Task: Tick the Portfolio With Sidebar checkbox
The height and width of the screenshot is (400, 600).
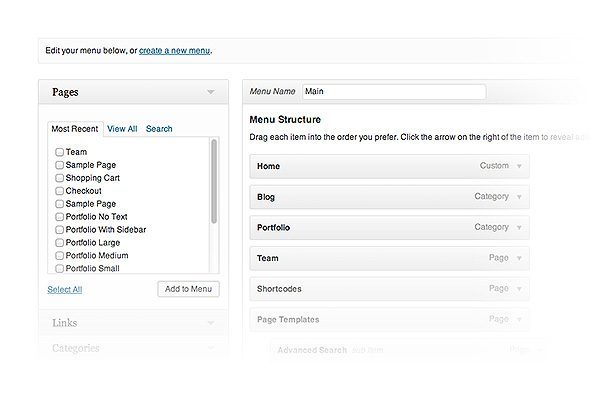Action: [59, 229]
